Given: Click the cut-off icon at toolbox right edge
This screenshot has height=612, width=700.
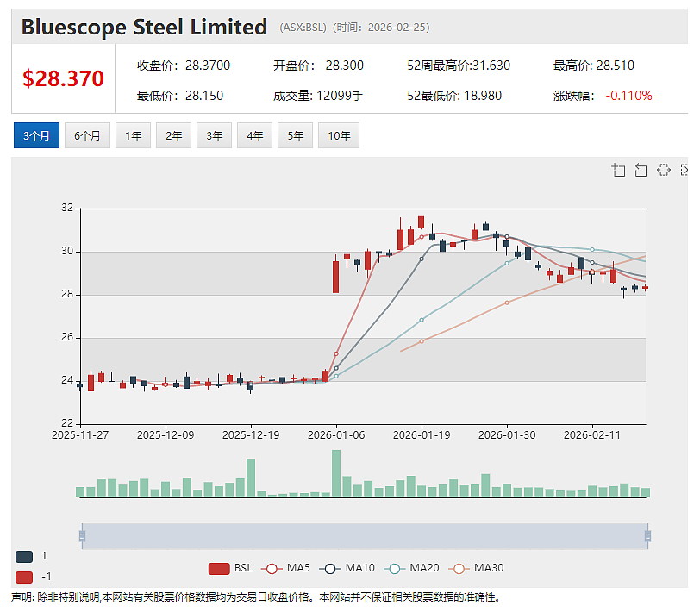Looking at the screenshot, I should [x=684, y=170].
